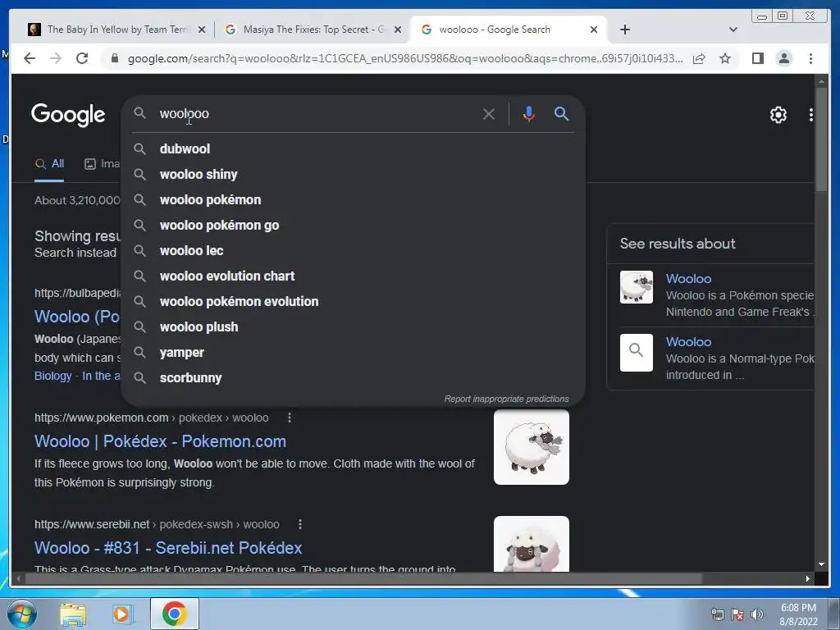
Task: Reload the current Google search page
Action: [x=82, y=58]
